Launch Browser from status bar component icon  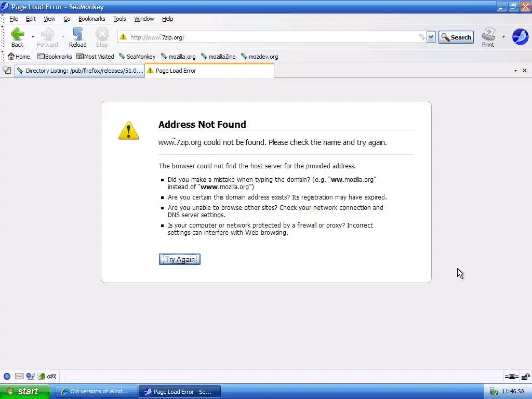click(x=7, y=376)
